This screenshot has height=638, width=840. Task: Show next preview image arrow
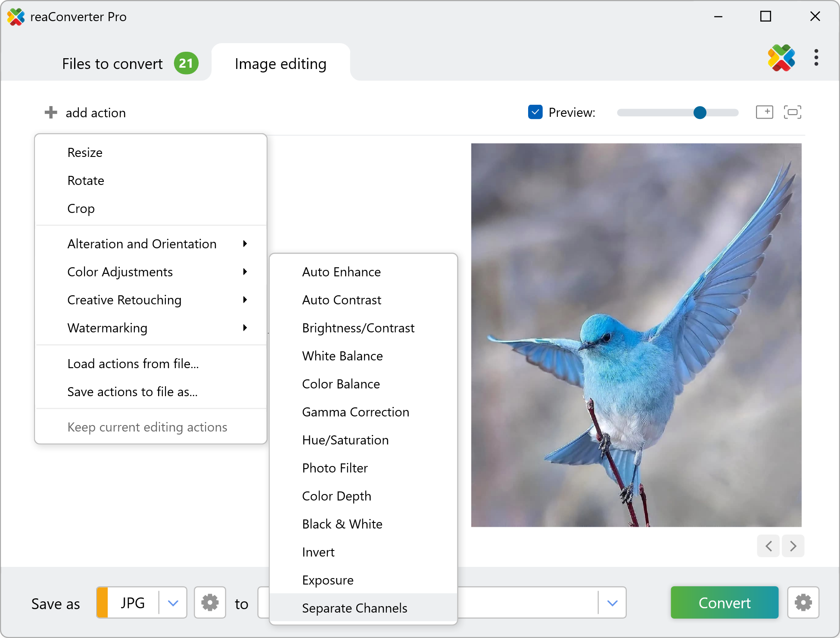pos(793,546)
